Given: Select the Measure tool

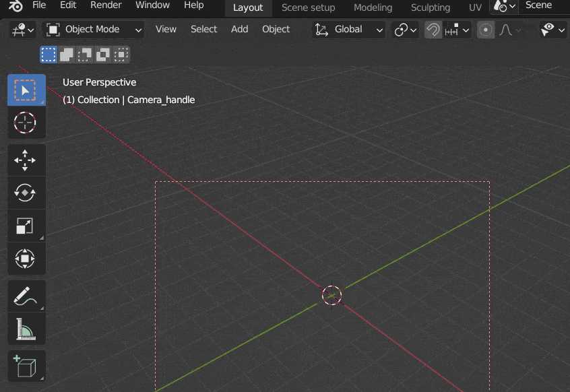Looking at the screenshot, I should point(26,329).
